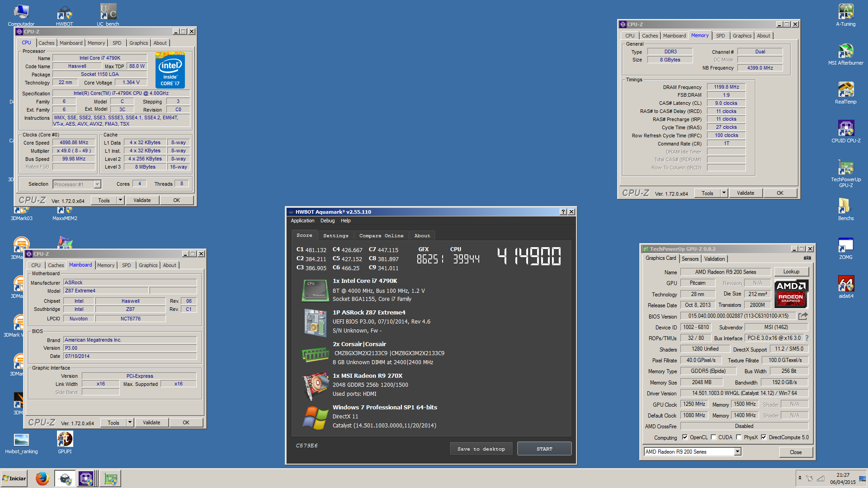Open Tools dropdown arrow in CPU-Z CPU window
Screen dimensions: 868x488
click(120, 200)
